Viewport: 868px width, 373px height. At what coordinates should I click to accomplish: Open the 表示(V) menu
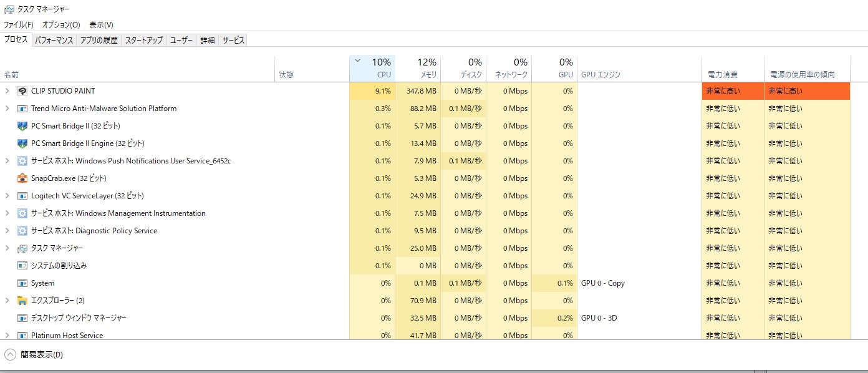click(101, 25)
